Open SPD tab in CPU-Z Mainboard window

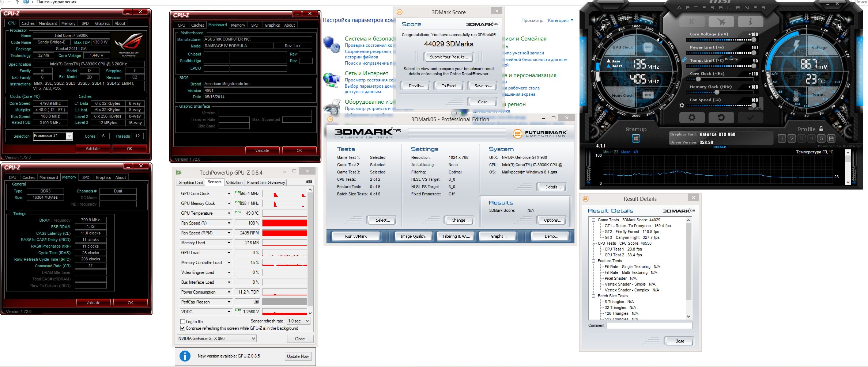tap(255, 25)
